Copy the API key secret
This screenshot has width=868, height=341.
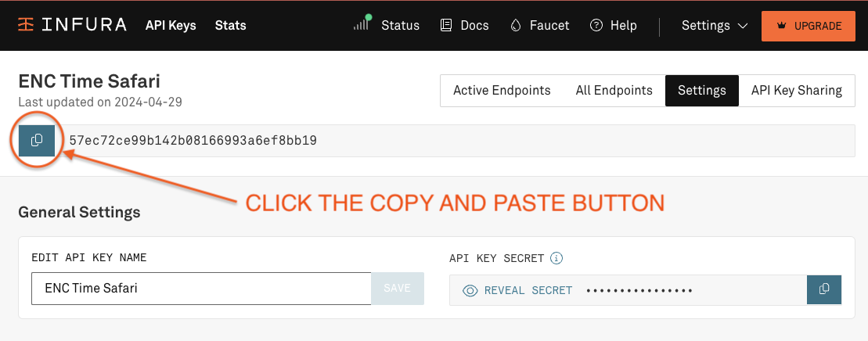tap(823, 289)
